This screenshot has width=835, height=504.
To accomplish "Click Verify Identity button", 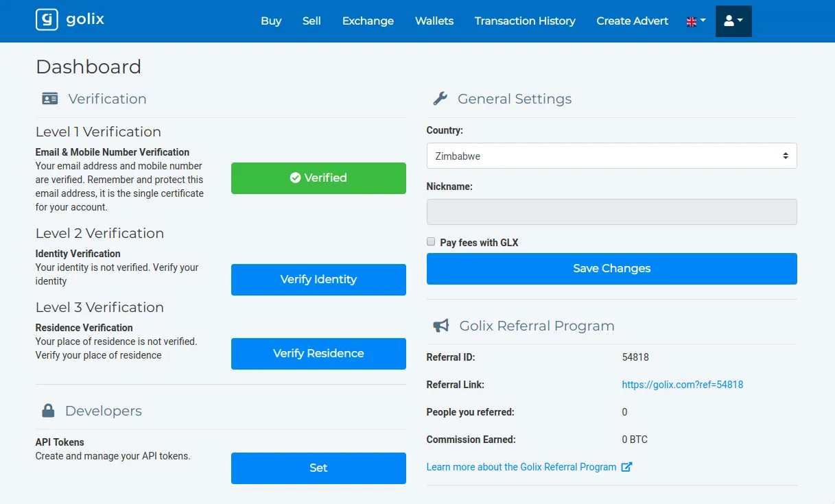I will [318, 280].
